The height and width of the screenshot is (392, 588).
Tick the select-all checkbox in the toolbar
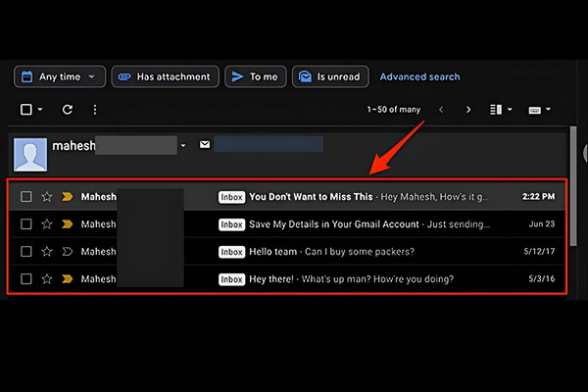click(x=26, y=110)
